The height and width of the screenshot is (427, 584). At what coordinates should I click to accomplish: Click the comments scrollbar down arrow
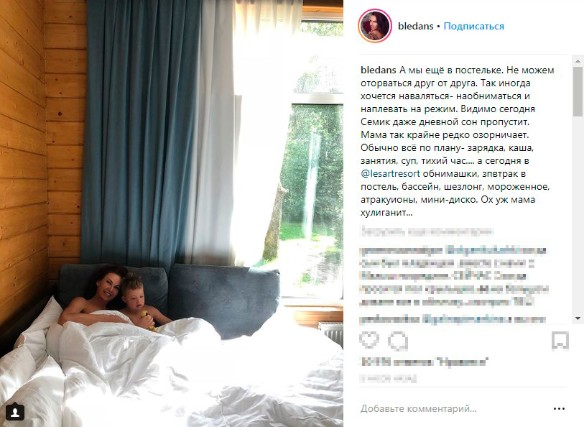pyautogui.click(x=578, y=318)
